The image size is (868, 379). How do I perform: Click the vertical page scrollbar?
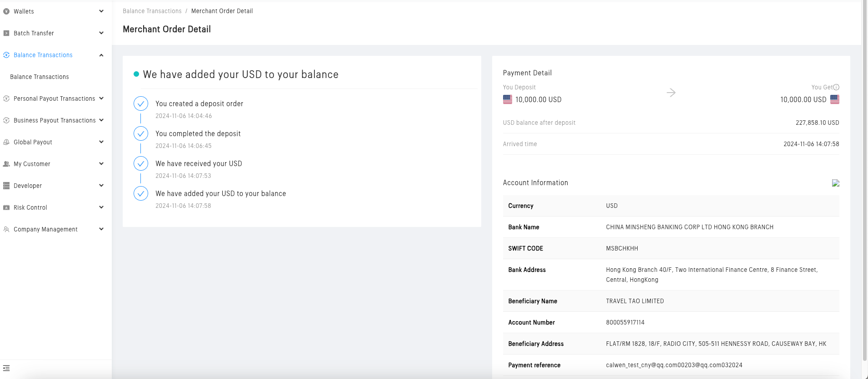pyautogui.click(x=864, y=182)
